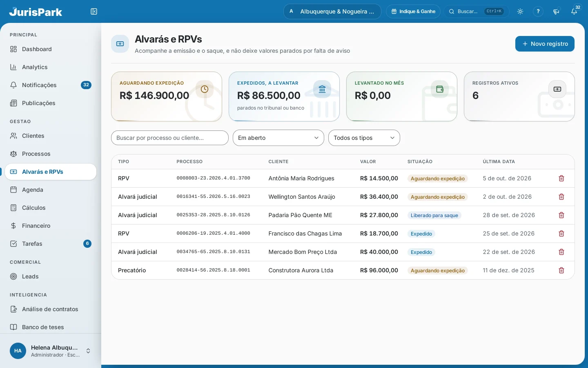The width and height of the screenshot is (588, 368).
Task: Click the clock icon on Aguardando Expedição card
Action: [205, 89]
